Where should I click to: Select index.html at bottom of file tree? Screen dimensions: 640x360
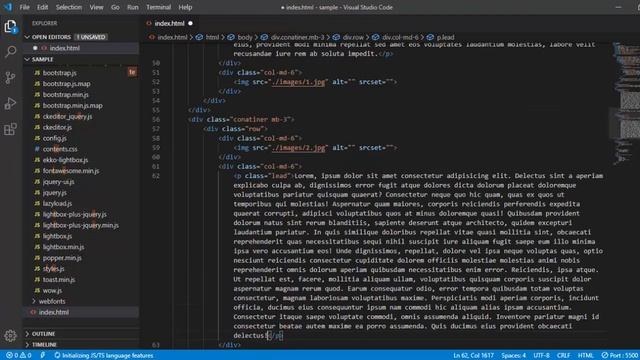[x=53, y=312]
